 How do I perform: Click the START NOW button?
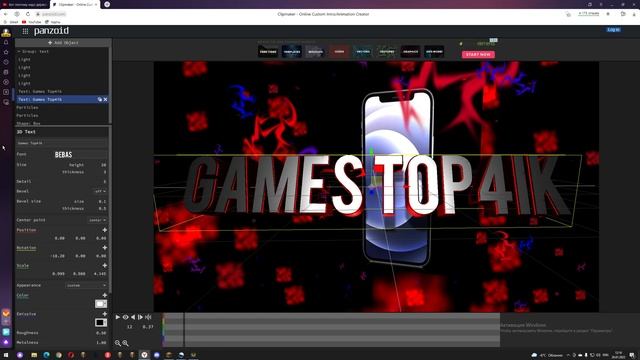(x=478, y=54)
